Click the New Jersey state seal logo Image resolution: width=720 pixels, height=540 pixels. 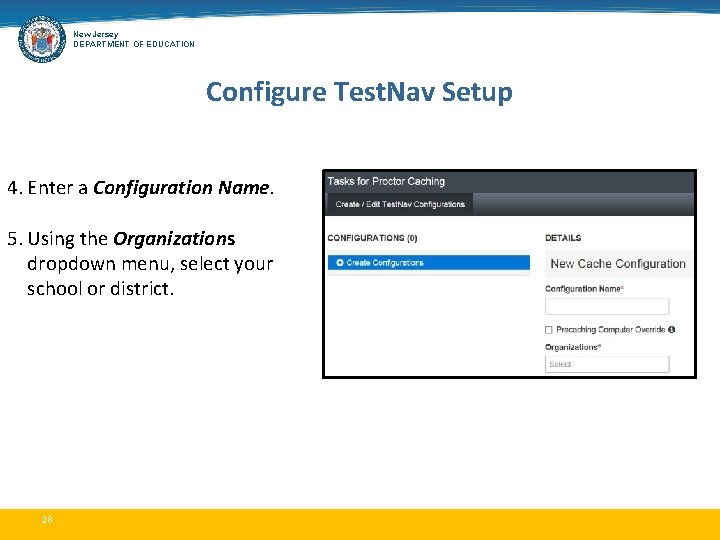(42, 39)
